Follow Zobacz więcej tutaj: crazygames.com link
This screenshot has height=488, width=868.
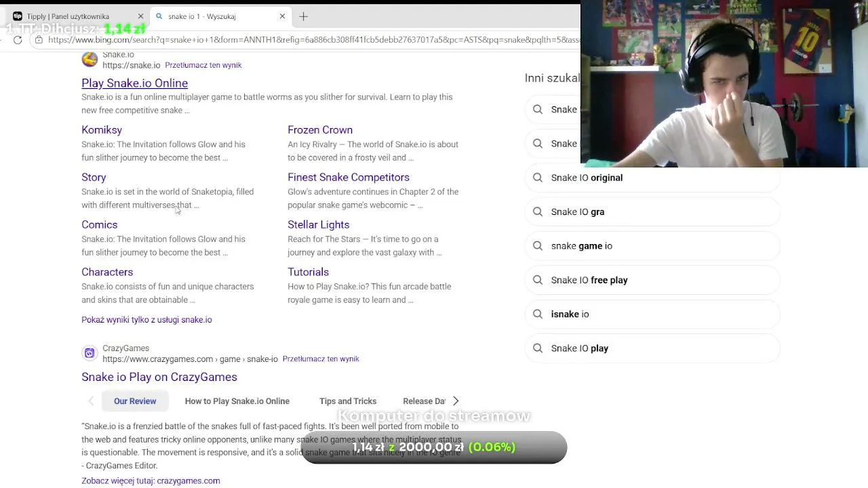pos(151,481)
